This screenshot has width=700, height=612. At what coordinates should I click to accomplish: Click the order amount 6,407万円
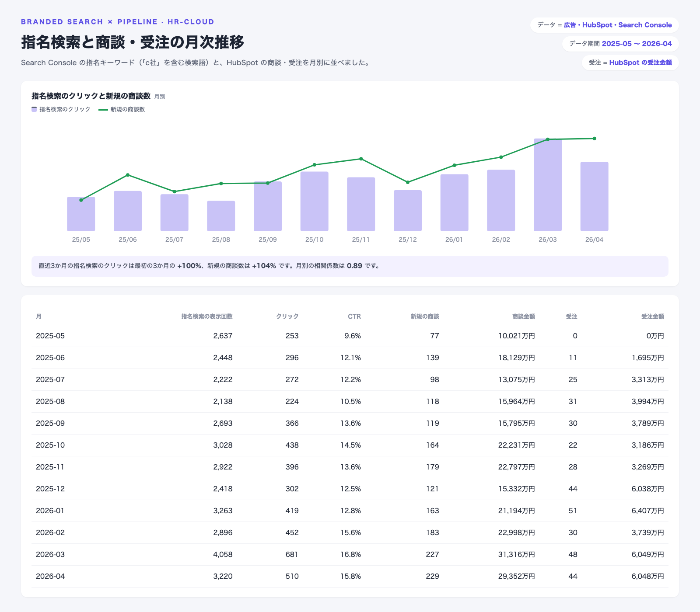pos(648,511)
